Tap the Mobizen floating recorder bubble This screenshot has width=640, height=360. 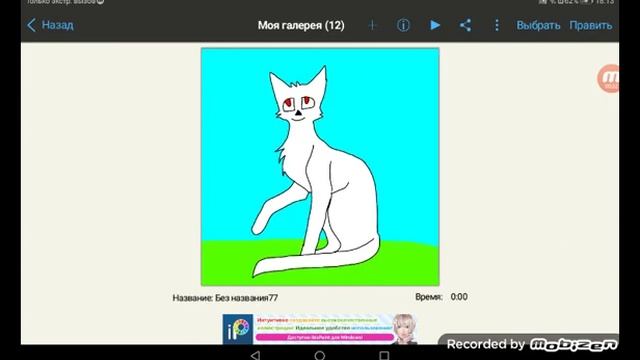[609, 78]
